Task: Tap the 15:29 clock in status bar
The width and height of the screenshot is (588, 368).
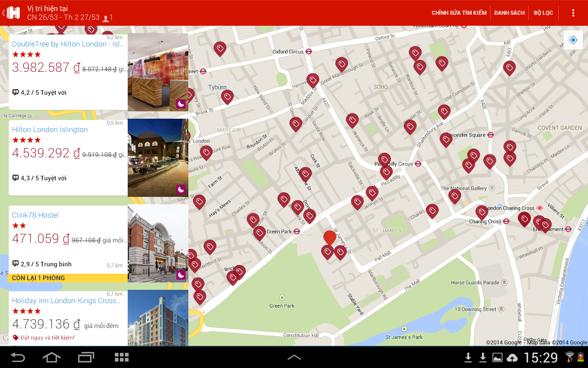Action: tap(541, 357)
